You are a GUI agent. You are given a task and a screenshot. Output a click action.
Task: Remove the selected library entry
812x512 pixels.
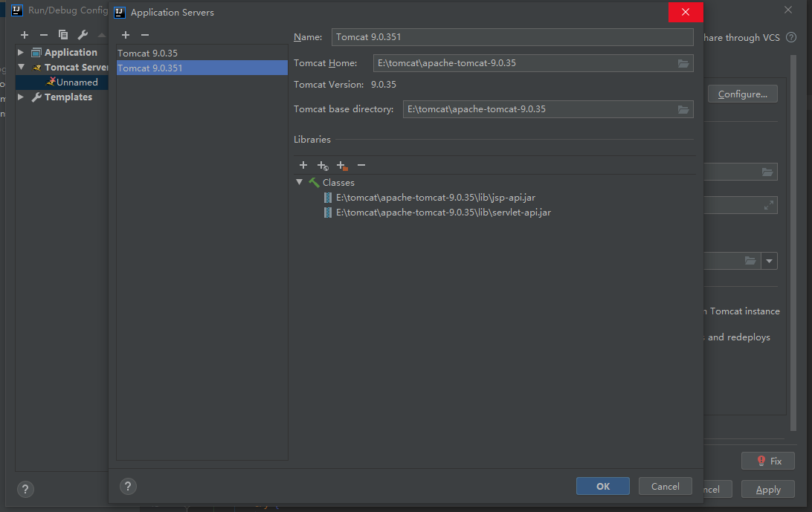[x=361, y=165]
